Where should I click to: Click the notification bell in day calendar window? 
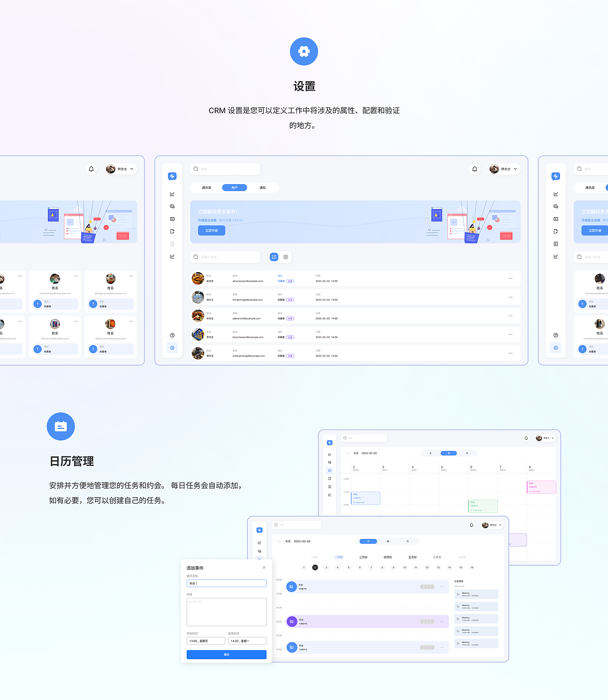coord(472,525)
